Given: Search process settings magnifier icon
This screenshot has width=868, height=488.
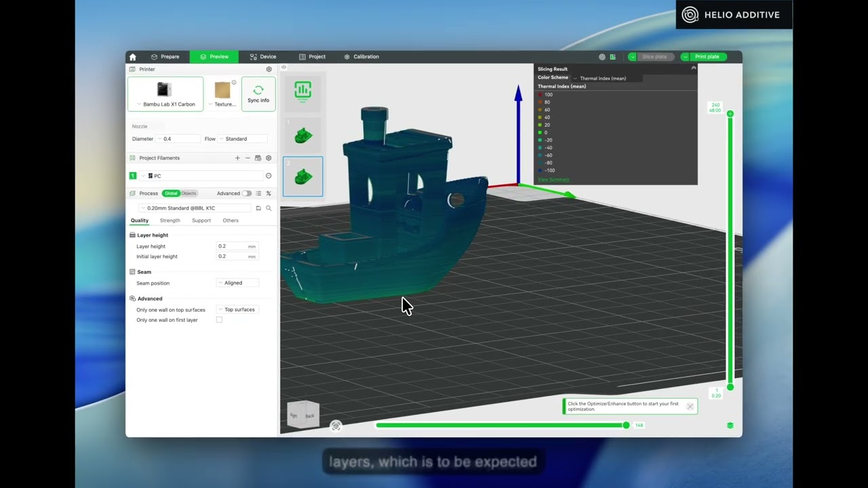Looking at the screenshot, I should (269, 208).
